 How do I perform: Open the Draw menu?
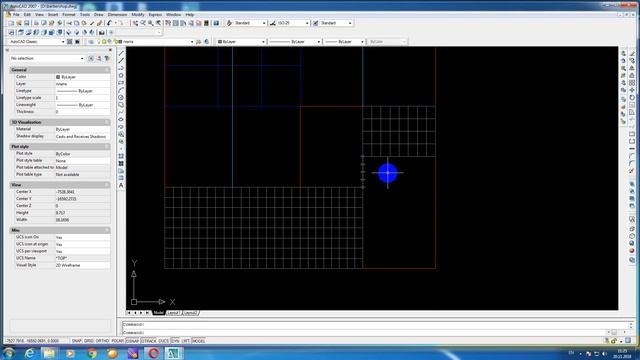click(x=98, y=15)
